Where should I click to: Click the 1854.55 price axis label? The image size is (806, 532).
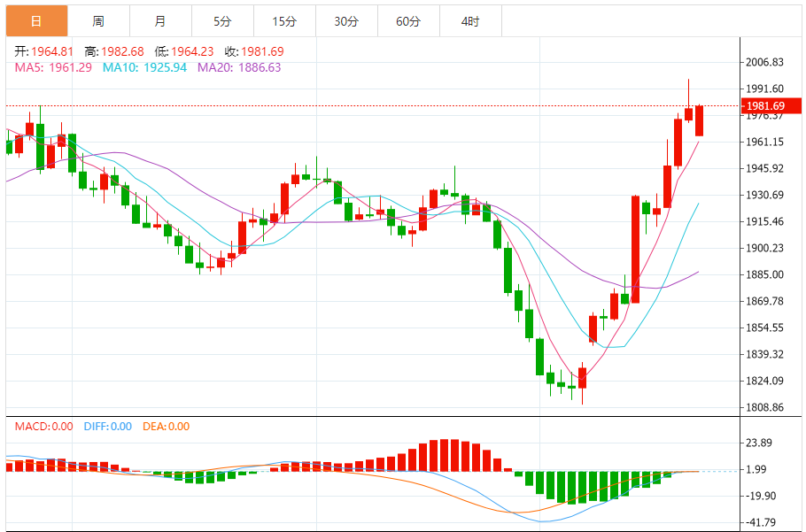point(765,328)
